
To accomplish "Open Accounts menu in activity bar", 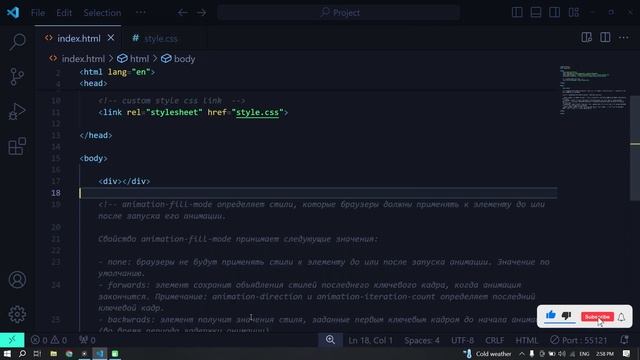I will coord(17,280).
